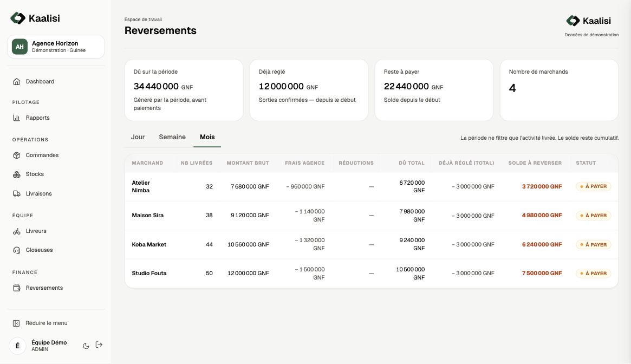Switch to the Semaine tab

[172, 137]
